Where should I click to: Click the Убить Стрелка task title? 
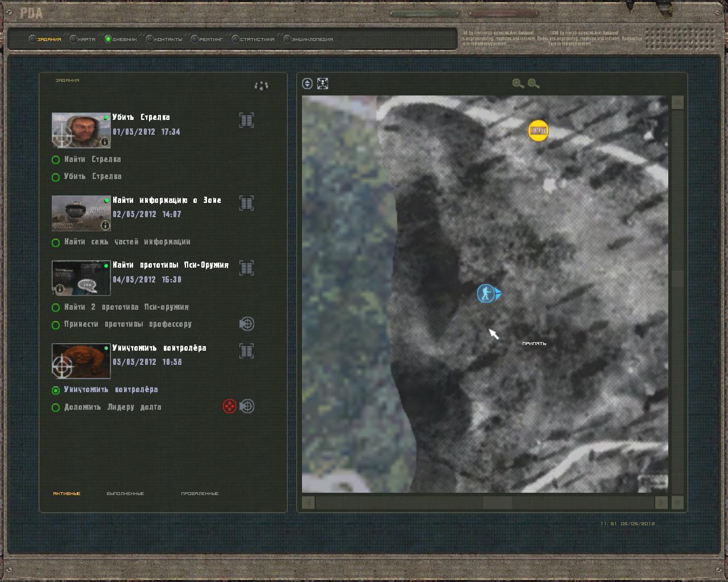pos(141,117)
